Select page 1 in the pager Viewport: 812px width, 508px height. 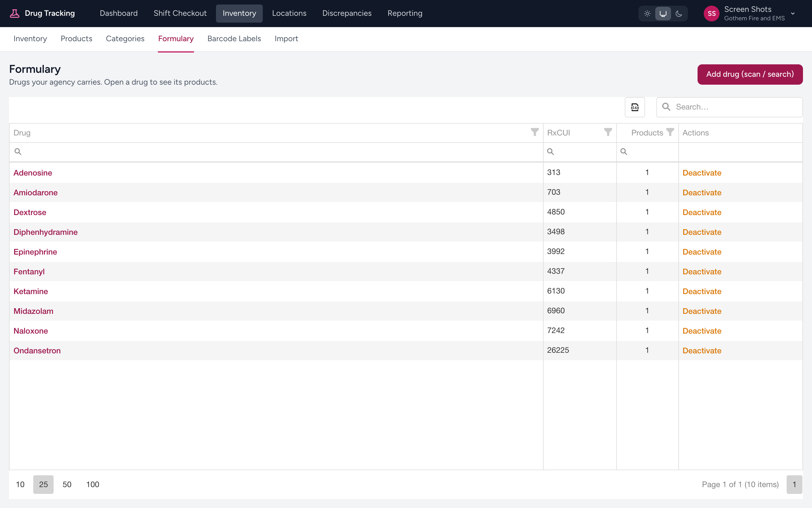coord(794,485)
